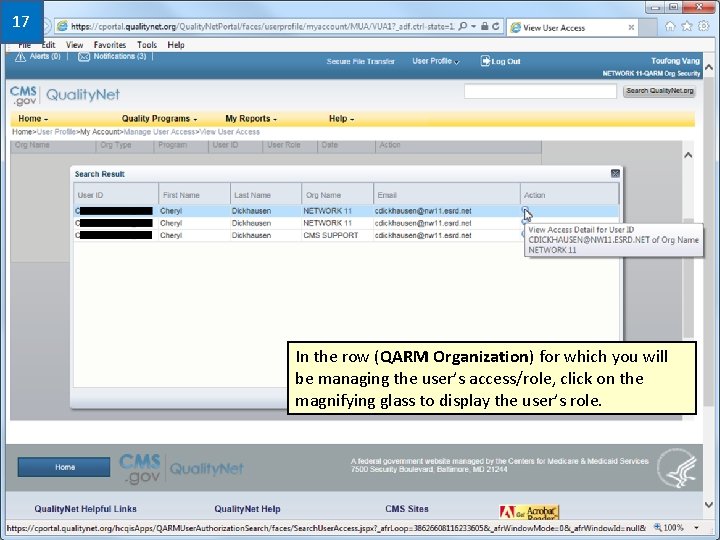The image size is (720, 540).
Task: Click the security lock icon in address bar
Action: 484,26
